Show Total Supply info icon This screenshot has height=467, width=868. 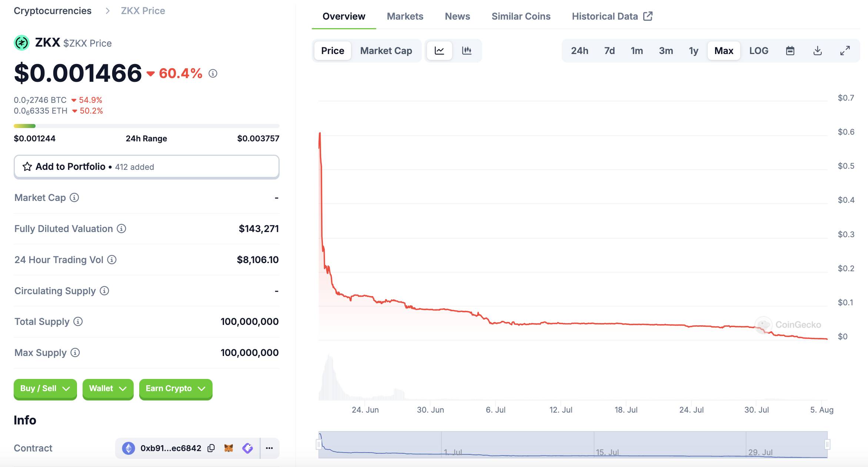[x=78, y=322]
